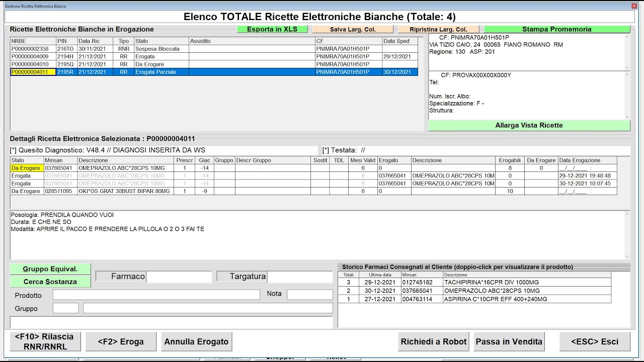Click the Passa in Vendita button
The height and width of the screenshot is (362, 644).
tap(509, 341)
